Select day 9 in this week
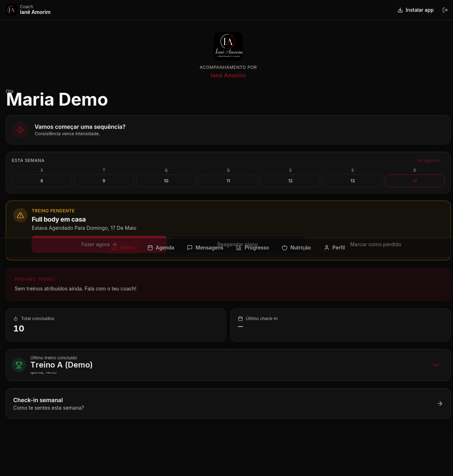 pyautogui.click(x=104, y=181)
